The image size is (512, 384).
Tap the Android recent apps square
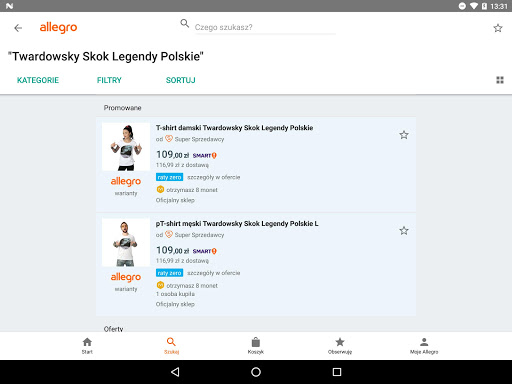[337, 372]
